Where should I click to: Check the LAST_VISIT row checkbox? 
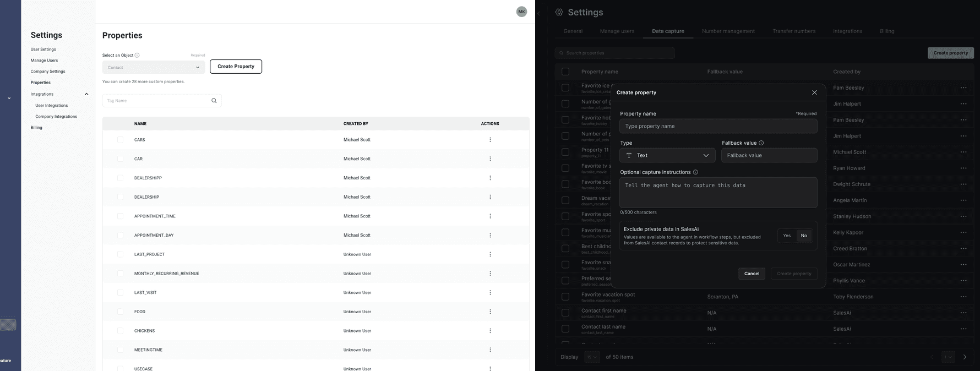120,292
